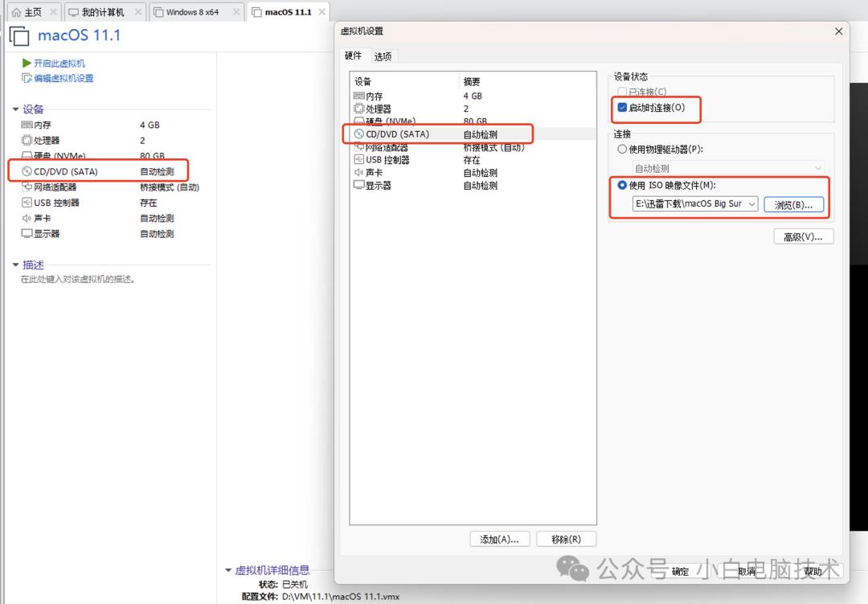Select the USB 控制器 device icon
The image size is (868, 604).
pyautogui.click(x=27, y=202)
